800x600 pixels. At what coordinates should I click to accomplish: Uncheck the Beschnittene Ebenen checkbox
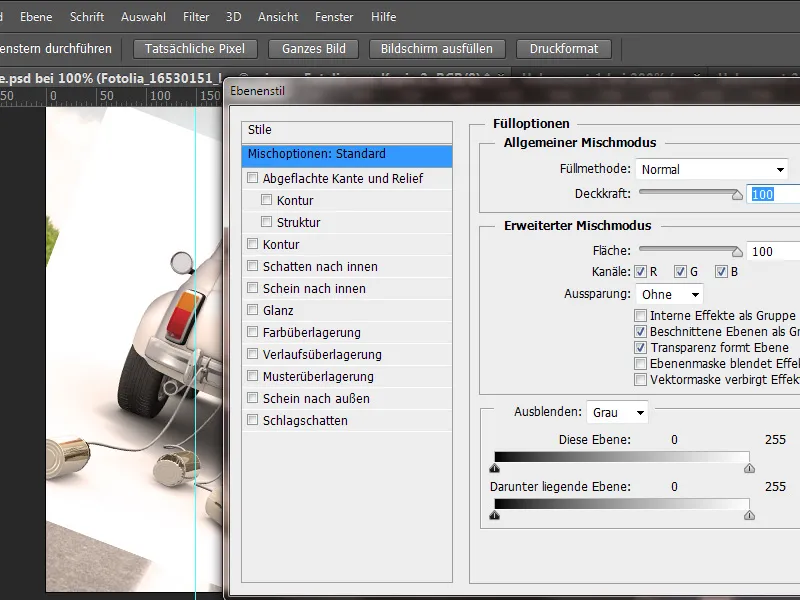click(x=640, y=332)
